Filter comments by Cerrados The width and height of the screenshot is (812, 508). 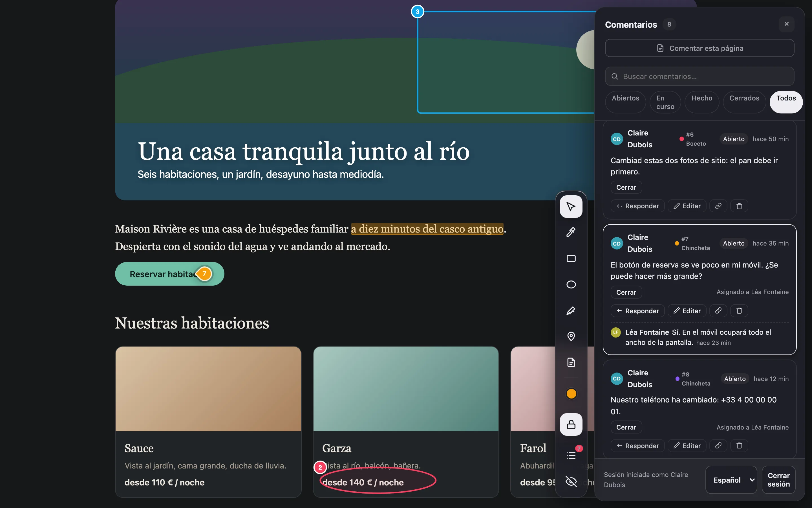click(744, 102)
